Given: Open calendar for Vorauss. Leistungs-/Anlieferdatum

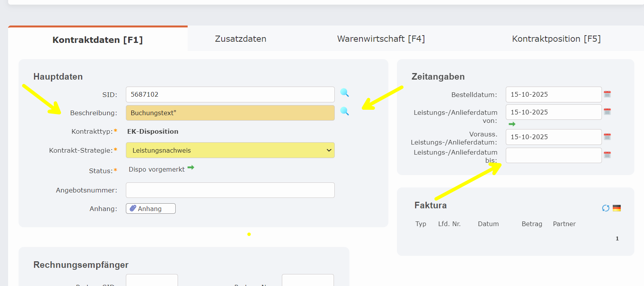Looking at the screenshot, I should (x=607, y=137).
